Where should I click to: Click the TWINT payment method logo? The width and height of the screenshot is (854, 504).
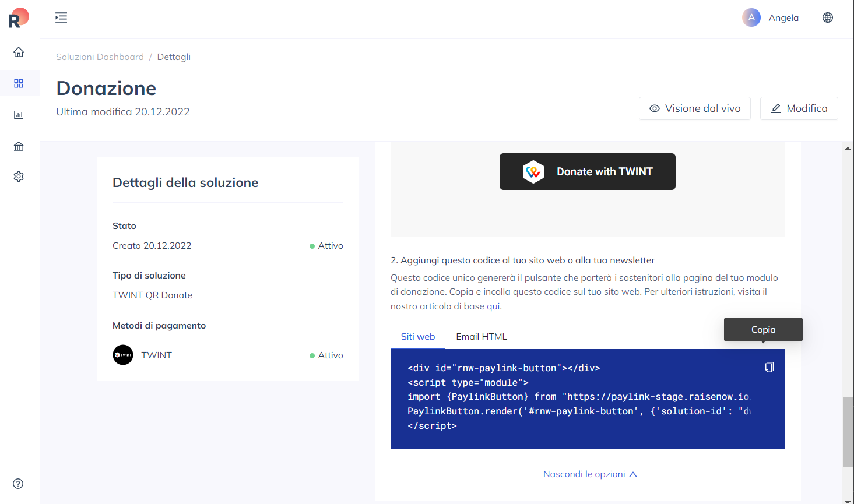123,355
